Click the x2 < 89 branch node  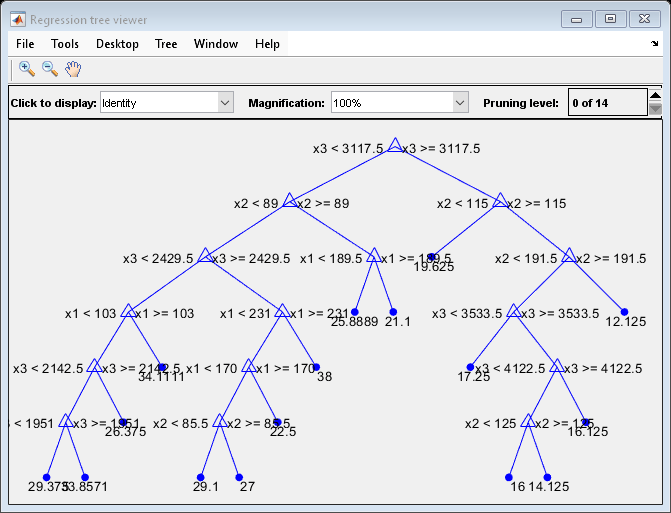click(x=290, y=200)
